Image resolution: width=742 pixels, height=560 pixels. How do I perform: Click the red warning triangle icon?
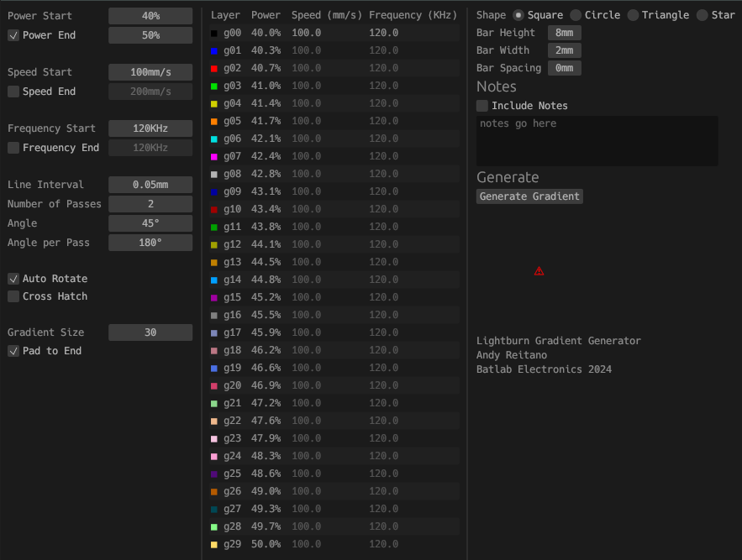point(539,271)
